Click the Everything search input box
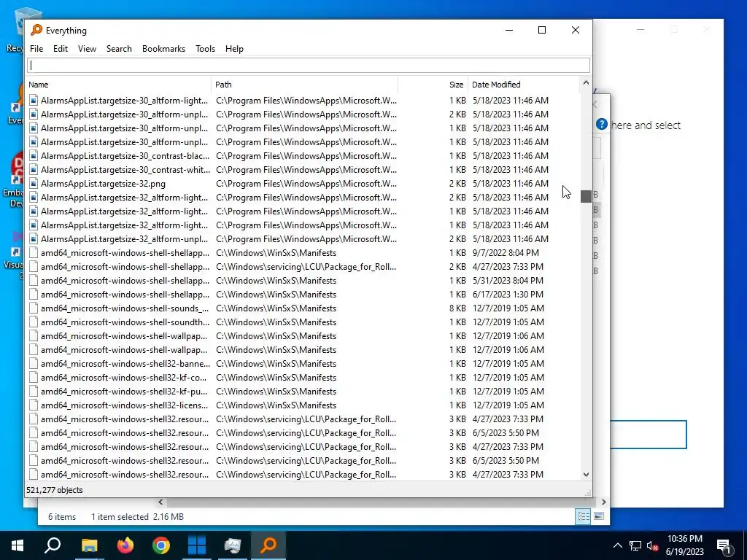747x560 pixels. click(309, 65)
